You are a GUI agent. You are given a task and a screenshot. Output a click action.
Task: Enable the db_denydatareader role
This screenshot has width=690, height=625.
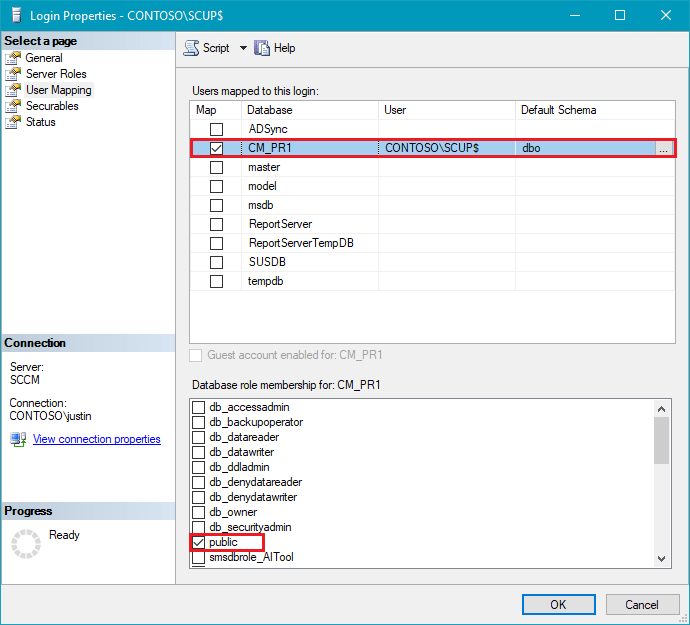[x=198, y=482]
